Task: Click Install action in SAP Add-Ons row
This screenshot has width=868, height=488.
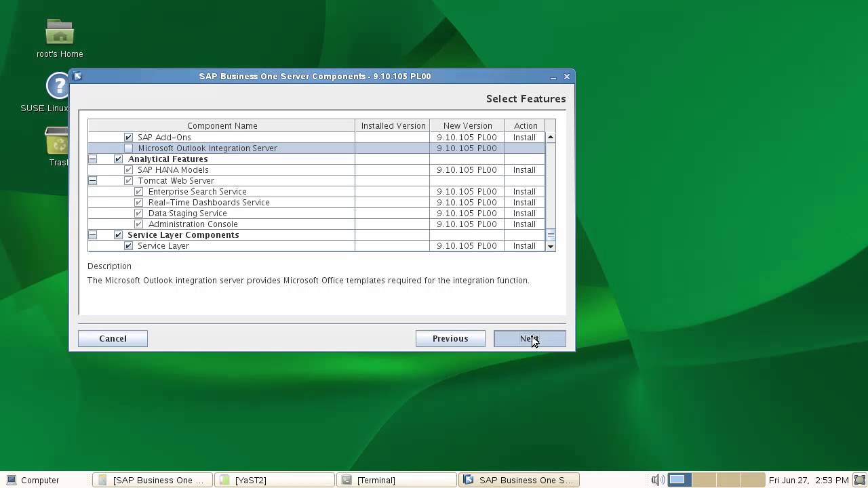Action: (524, 138)
